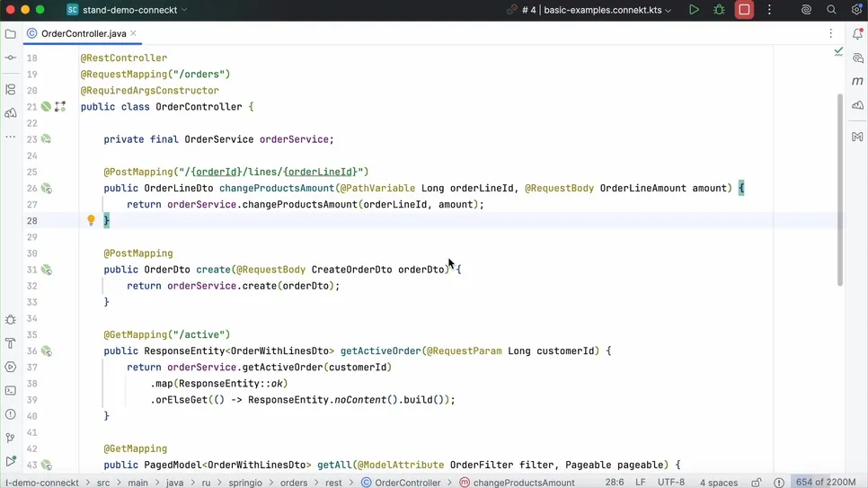
Task: Click the 28:6 caret position indicator
Action: [x=615, y=483]
